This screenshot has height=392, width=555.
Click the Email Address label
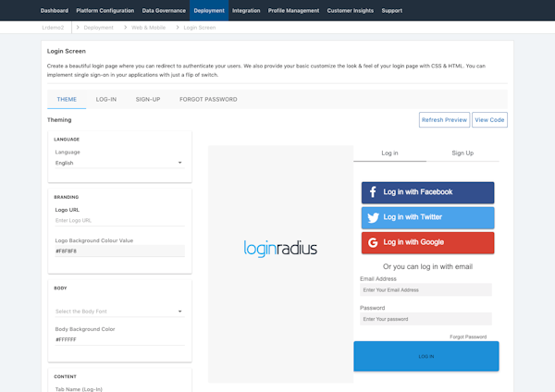pyautogui.click(x=378, y=279)
